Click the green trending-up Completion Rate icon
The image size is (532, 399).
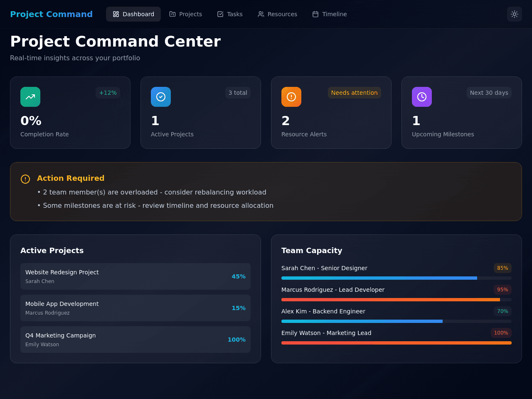[30, 97]
